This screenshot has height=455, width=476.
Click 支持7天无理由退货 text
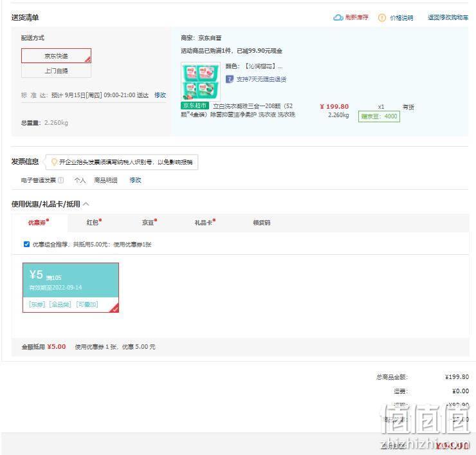[x=261, y=79]
